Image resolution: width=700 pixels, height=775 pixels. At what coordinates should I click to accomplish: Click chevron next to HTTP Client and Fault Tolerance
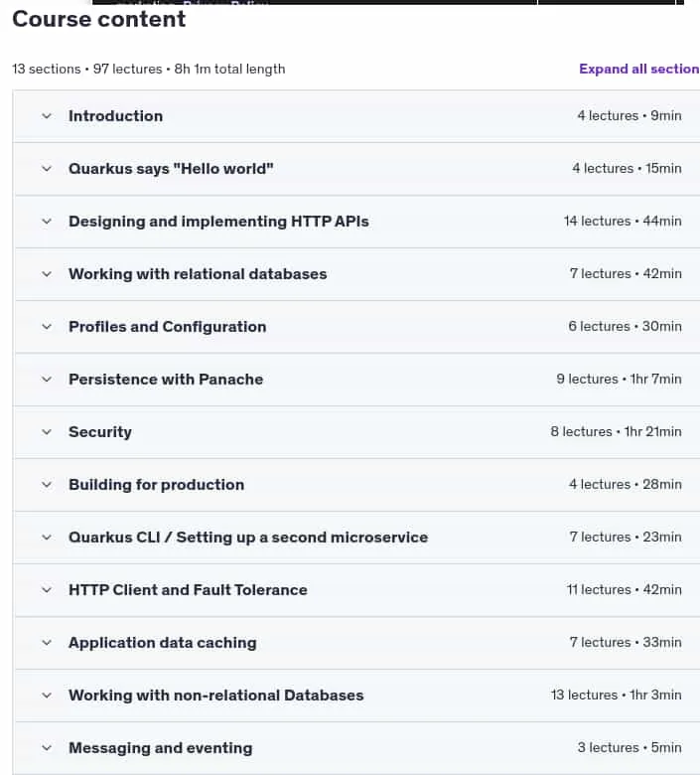[x=47, y=589]
